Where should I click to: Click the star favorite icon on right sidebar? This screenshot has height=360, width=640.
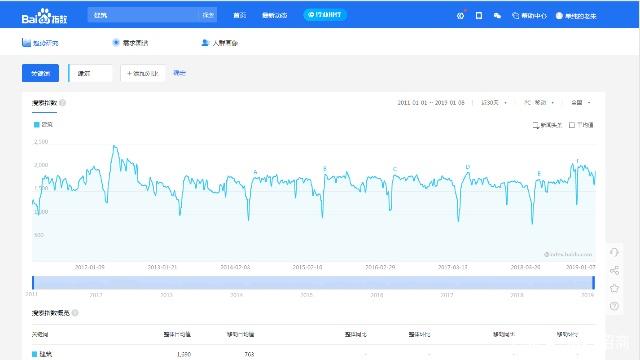coord(614,288)
